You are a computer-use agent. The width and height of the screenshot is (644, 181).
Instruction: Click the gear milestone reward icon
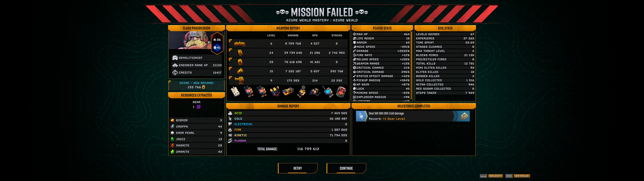pyautogui.click(x=464, y=116)
